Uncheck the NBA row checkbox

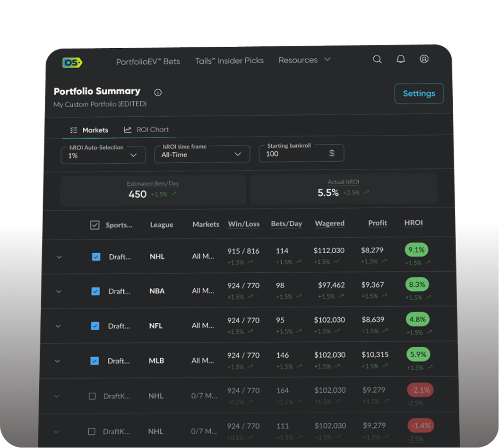[x=95, y=292]
